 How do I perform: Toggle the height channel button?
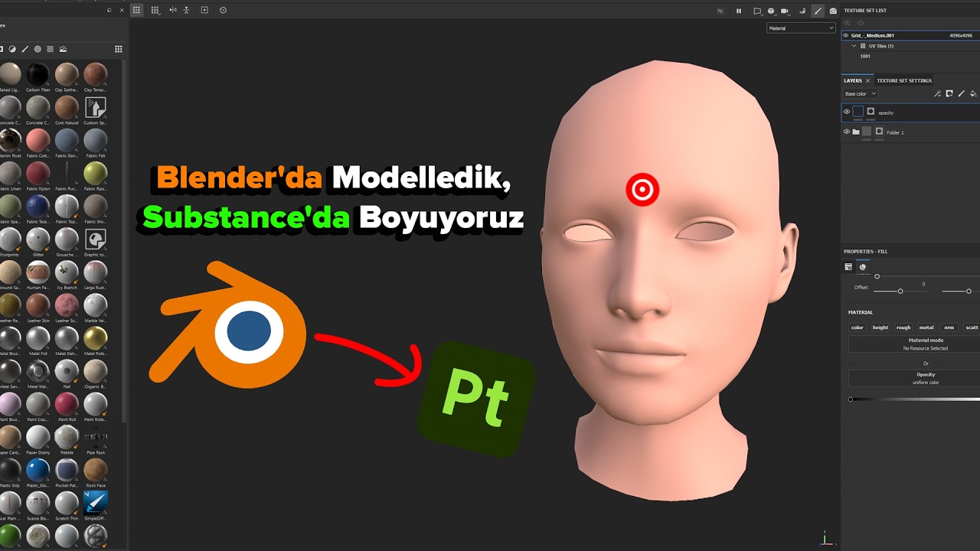(880, 328)
